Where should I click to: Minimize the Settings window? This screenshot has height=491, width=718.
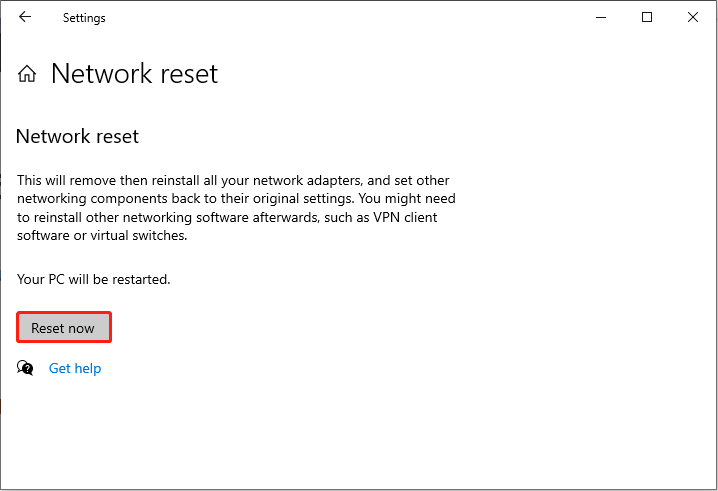point(601,17)
